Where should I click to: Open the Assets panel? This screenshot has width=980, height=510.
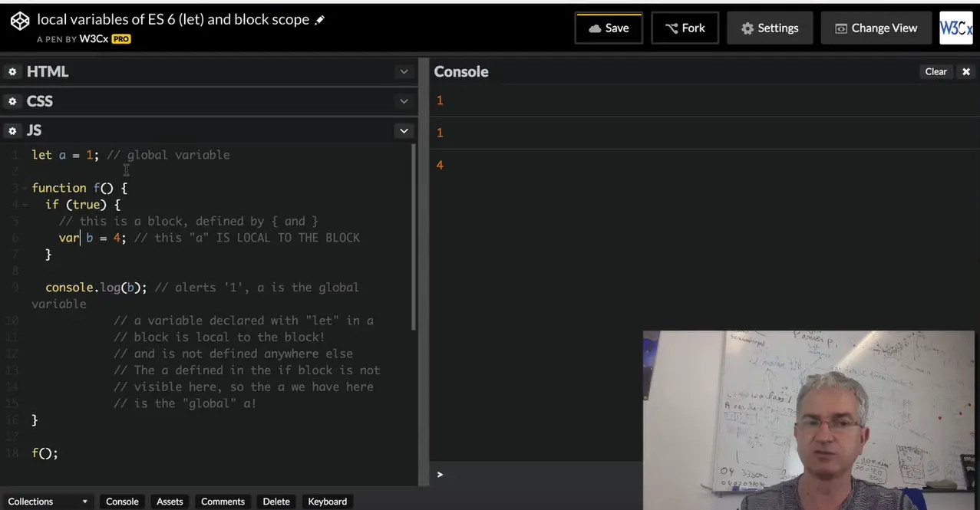coord(170,502)
